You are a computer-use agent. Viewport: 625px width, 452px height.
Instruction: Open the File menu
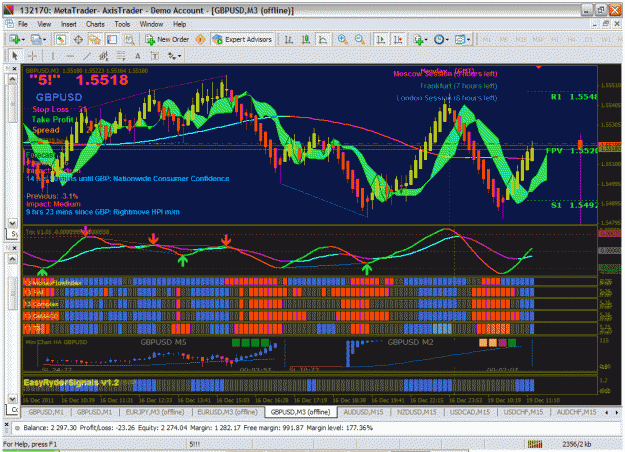[23, 24]
